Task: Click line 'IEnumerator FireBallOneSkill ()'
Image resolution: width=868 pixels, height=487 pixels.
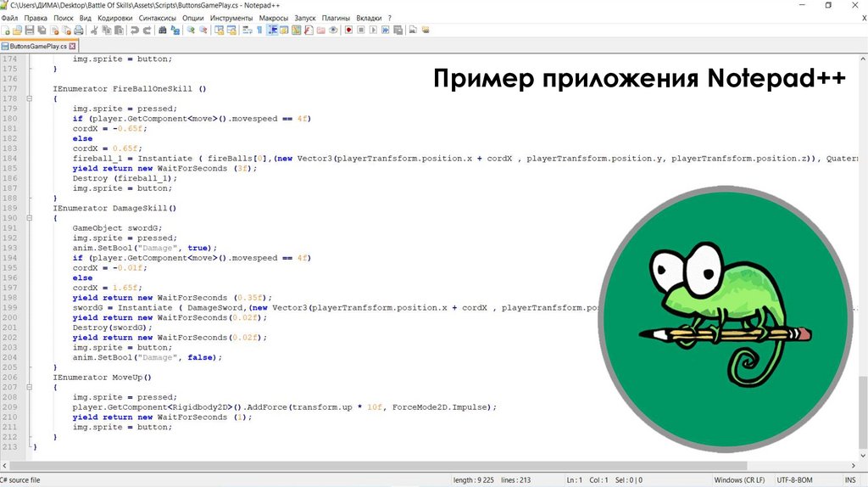Action: [x=130, y=88]
